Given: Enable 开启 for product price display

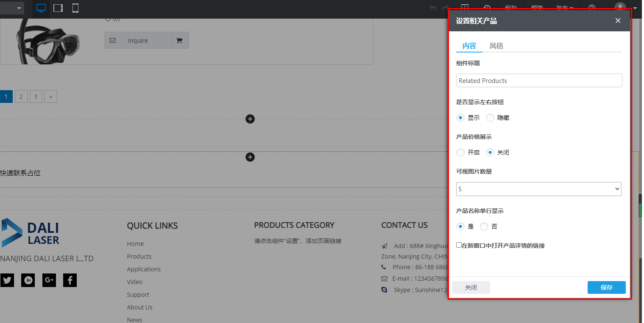Looking at the screenshot, I should point(460,152).
